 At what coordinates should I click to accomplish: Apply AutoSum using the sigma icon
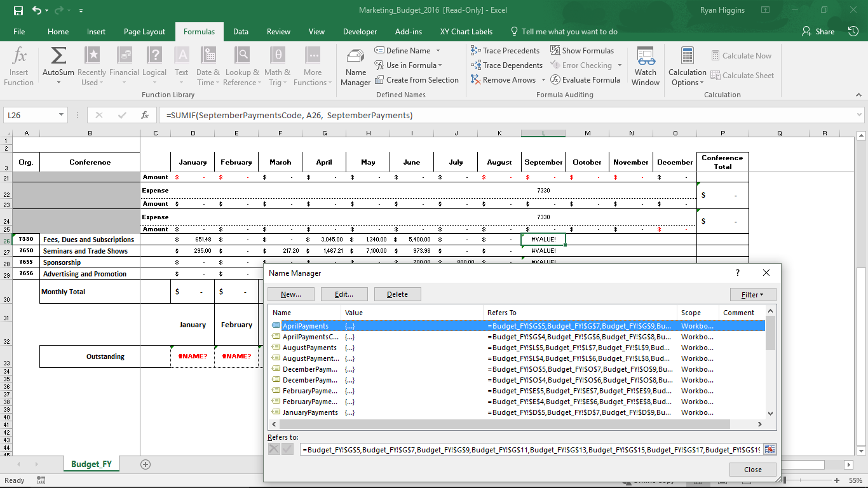[58, 56]
